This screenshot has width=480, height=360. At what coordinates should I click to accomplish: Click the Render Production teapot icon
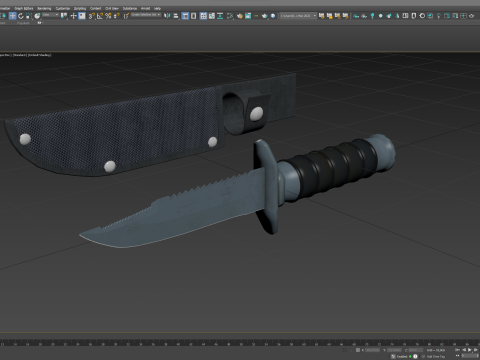point(264,16)
